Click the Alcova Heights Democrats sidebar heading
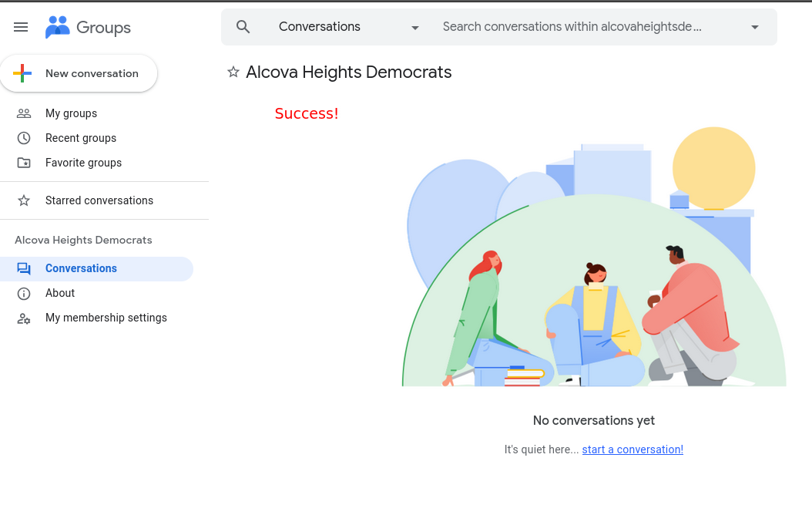The image size is (812, 515). 83,240
